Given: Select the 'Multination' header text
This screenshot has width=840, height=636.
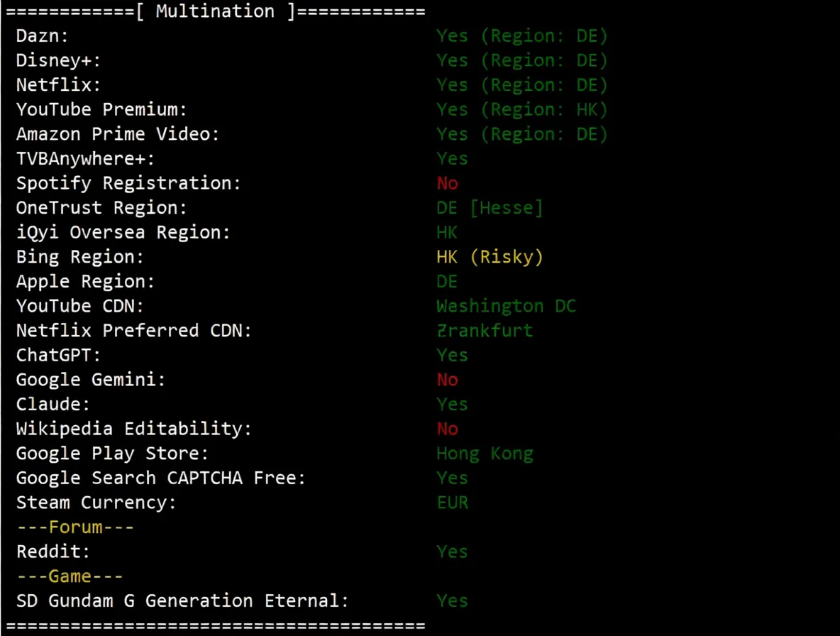Looking at the screenshot, I should (215, 11).
